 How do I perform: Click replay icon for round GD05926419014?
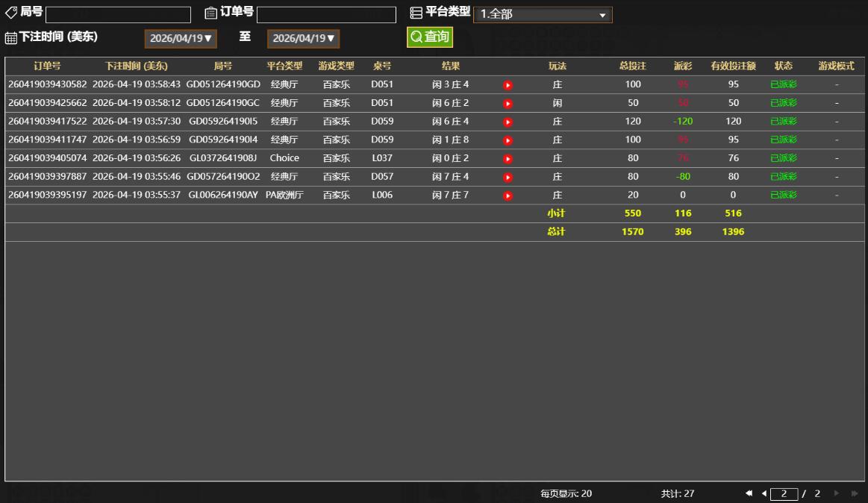[x=508, y=140]
